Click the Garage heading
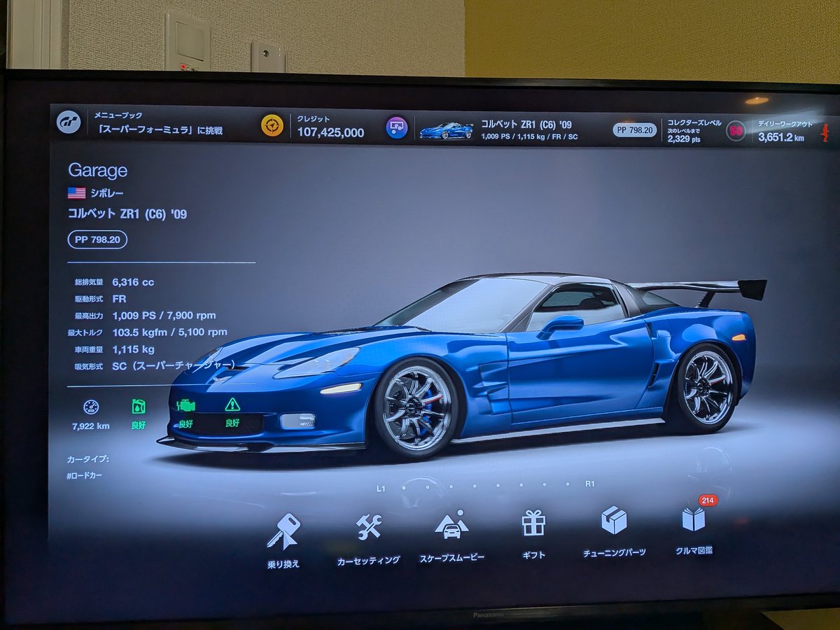Image resolution: width=840 pixels, height=630 pixels. point(97,171)
